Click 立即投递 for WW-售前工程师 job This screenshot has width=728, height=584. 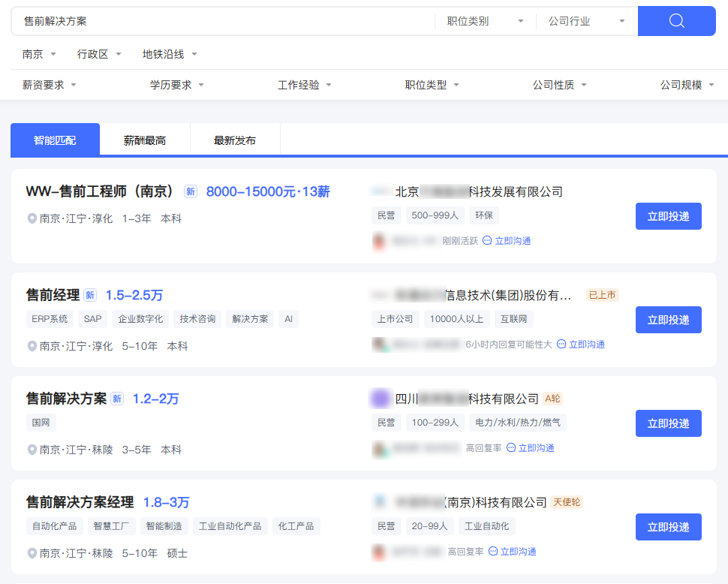tap(668, 216)
